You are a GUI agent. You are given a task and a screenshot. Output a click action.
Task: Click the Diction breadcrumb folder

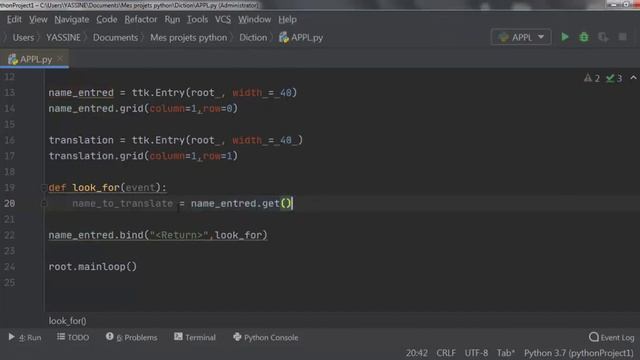[253, 38]
